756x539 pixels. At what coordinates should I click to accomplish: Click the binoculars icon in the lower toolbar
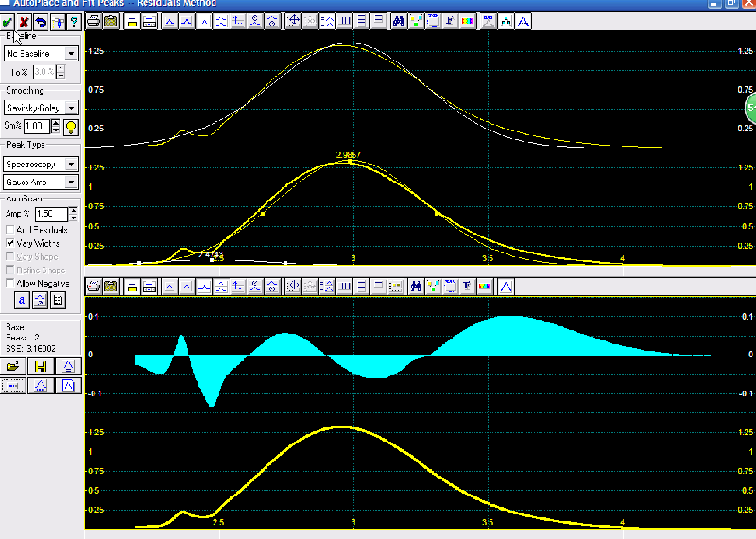416,287
